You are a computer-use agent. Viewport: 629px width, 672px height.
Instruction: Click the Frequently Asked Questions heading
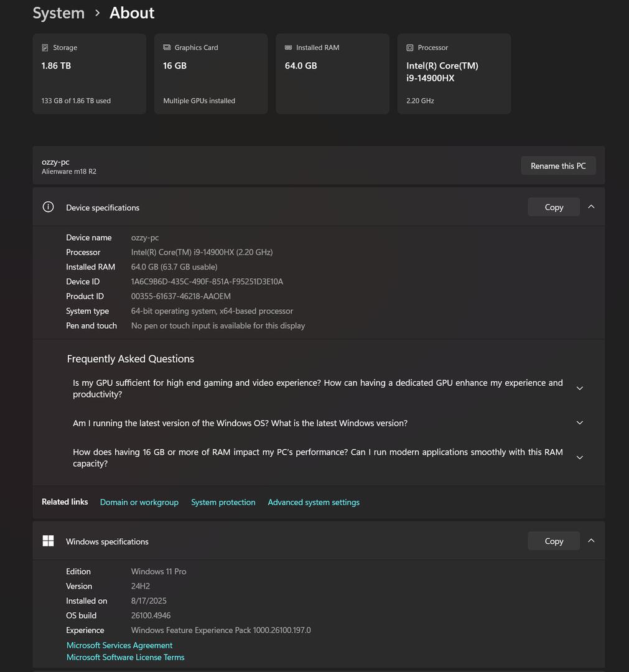tap(131, 359)
